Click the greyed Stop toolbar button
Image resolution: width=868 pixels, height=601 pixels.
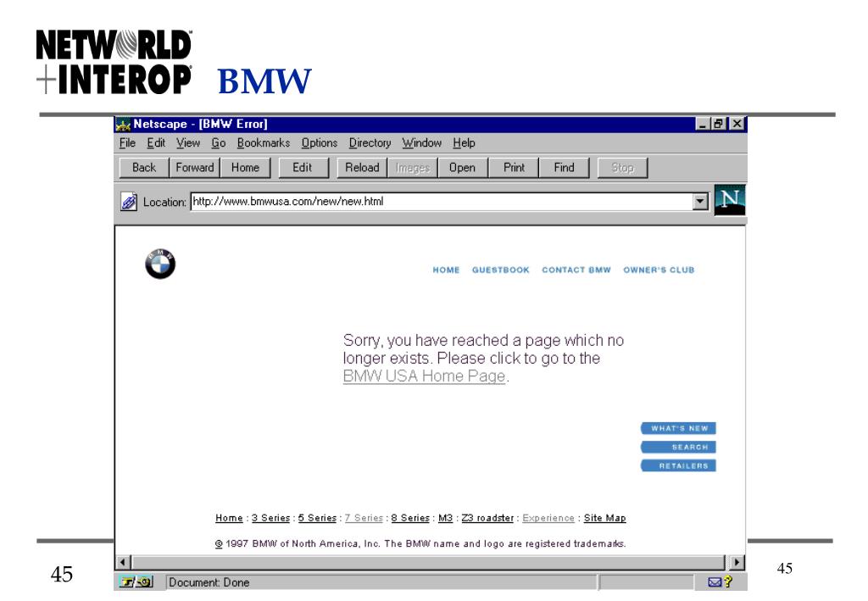[623, 168]
